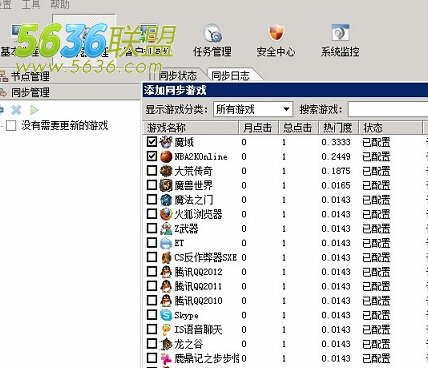
Task: Sort by the 游戏名称 column header
Action: tap(191, 128)
